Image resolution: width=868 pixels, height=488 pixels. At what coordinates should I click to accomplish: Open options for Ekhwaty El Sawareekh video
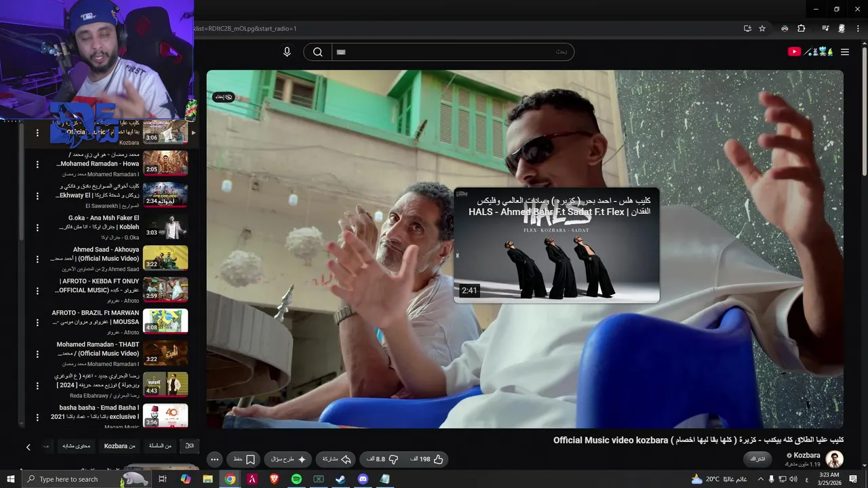coord(37,195)
